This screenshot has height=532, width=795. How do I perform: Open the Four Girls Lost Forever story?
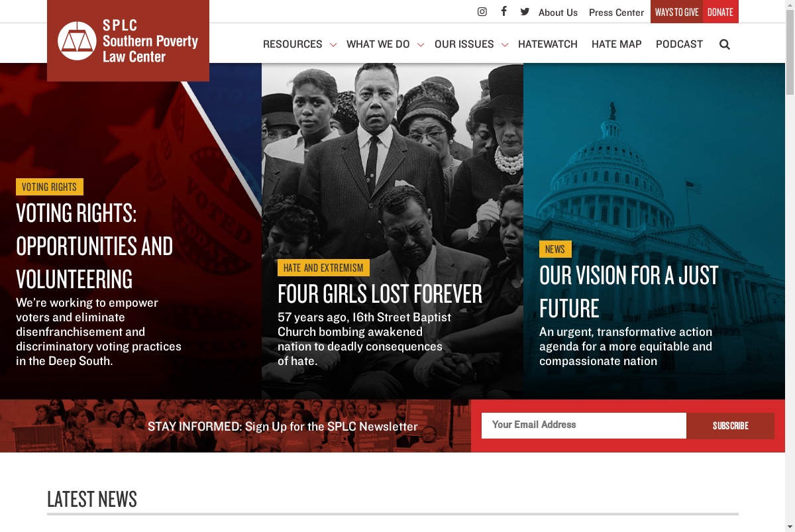(x=380, y=293)
